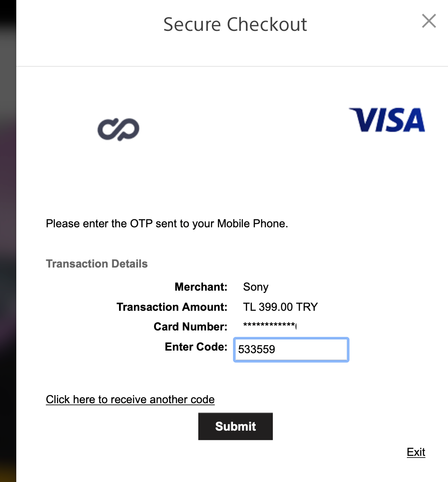
Task: Click the divider line under the header
Action: (x=232, y=66)
